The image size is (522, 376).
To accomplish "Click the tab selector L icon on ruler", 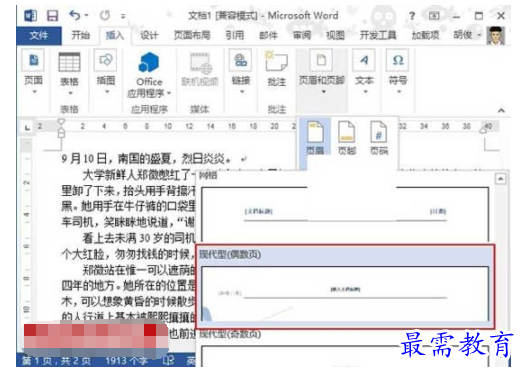I will tap(27, 128).
